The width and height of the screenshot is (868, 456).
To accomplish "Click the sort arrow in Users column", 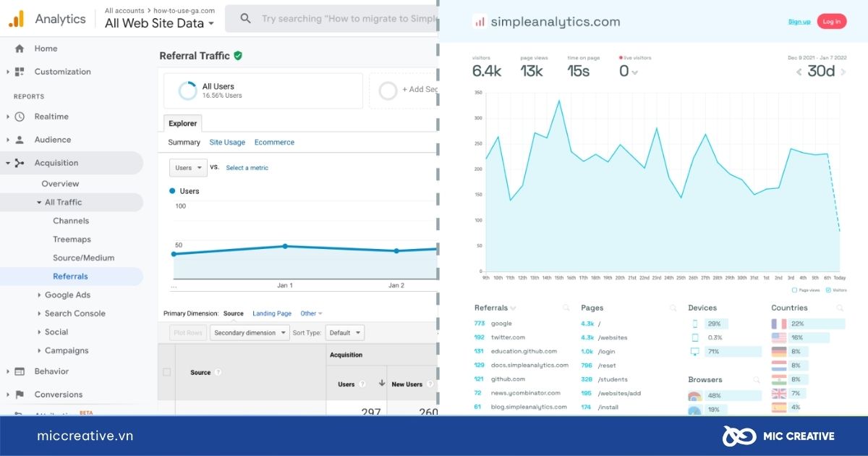I will click(382, 384).
